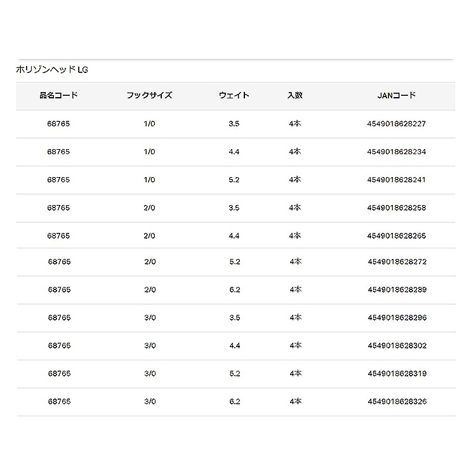Click the ウェイト column header
Viewport: 476px width, 476px height.
(x=234, y=96)
